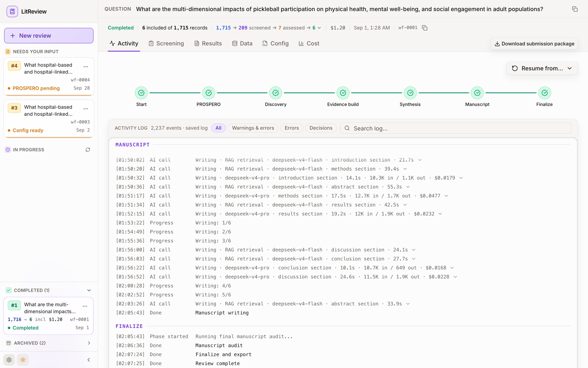Download the submission package
The image size is (588, 368).
coord(534,44)
